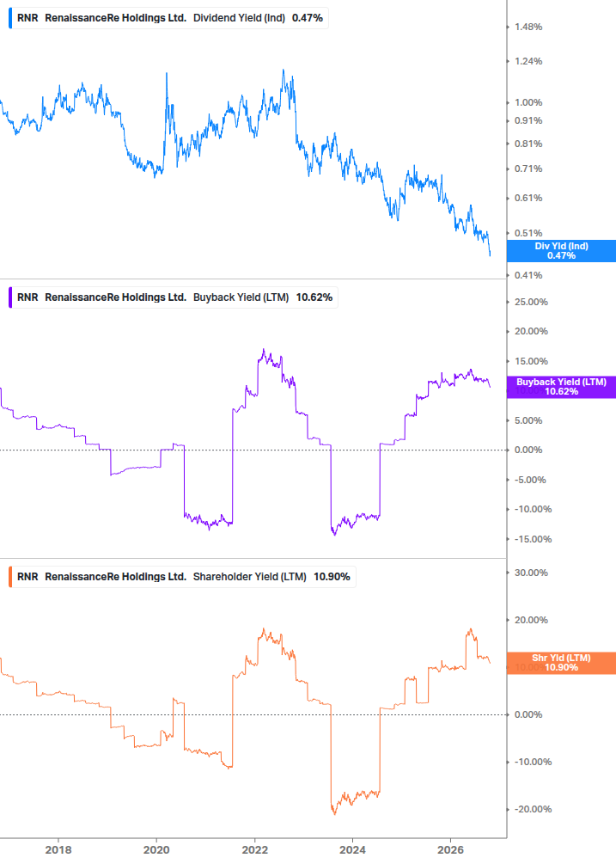This screenshot has width=616, height=864.
Task: Click the 10.62% value in the middle legend
Action: pyautogui.click(x=314, y=297)
